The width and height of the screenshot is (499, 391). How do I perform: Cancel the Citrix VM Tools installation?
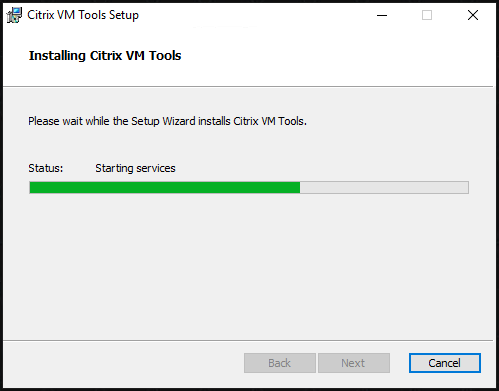(x=445, y=363)
